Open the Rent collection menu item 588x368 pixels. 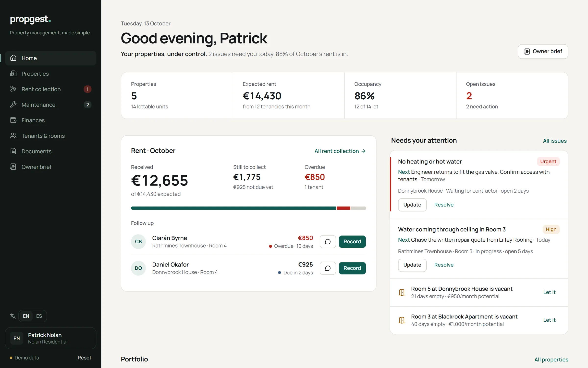(x=50, y=89)
